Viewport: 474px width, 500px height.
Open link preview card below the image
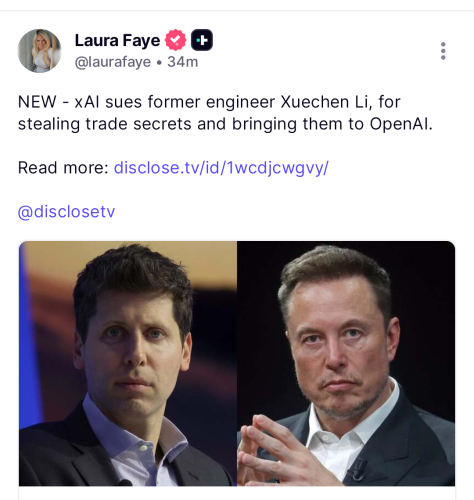[x=237, y=493]
